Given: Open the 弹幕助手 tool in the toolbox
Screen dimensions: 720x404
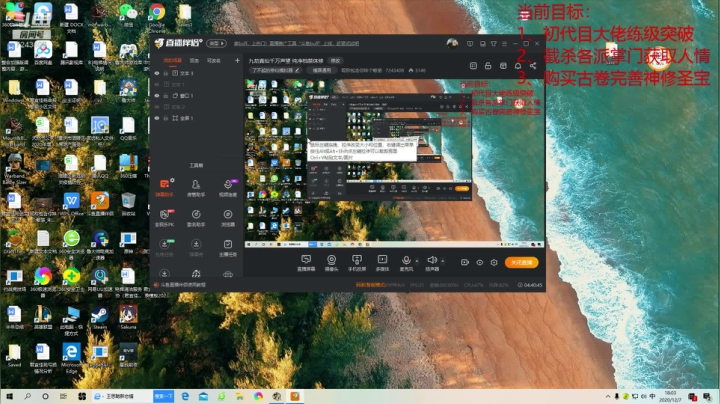Looking at the screenshot, I should coord(164,187).
